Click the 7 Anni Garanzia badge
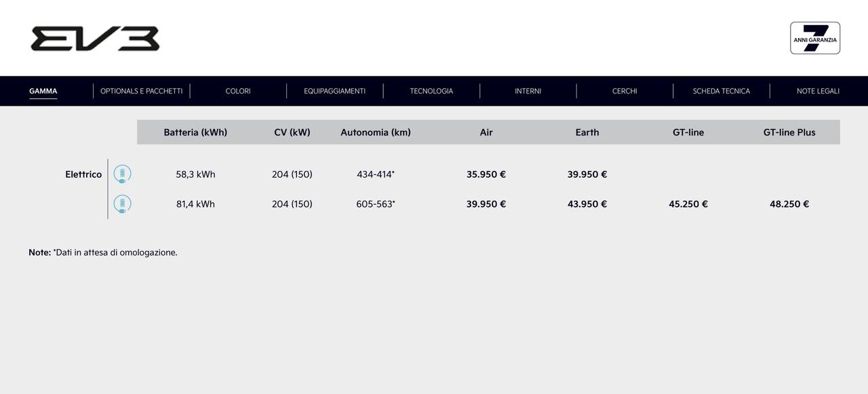The image size is (868, 394). point(815,38)
